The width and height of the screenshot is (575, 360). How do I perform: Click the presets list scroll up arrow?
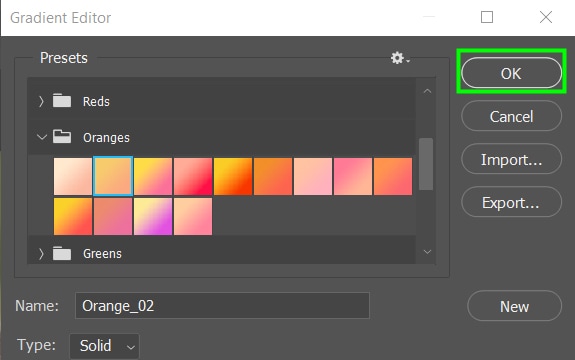point(427,91)
